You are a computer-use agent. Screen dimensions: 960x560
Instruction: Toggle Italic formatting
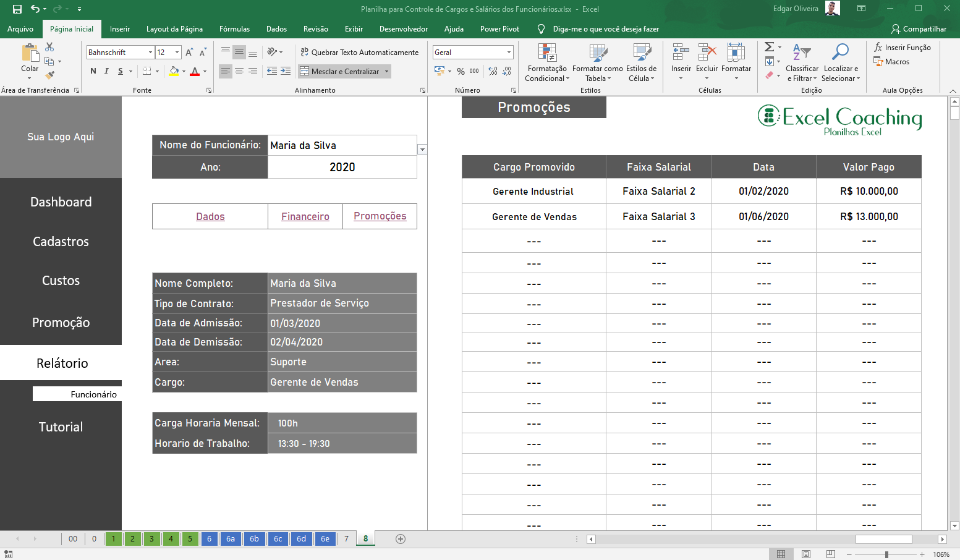pos(106,71)
